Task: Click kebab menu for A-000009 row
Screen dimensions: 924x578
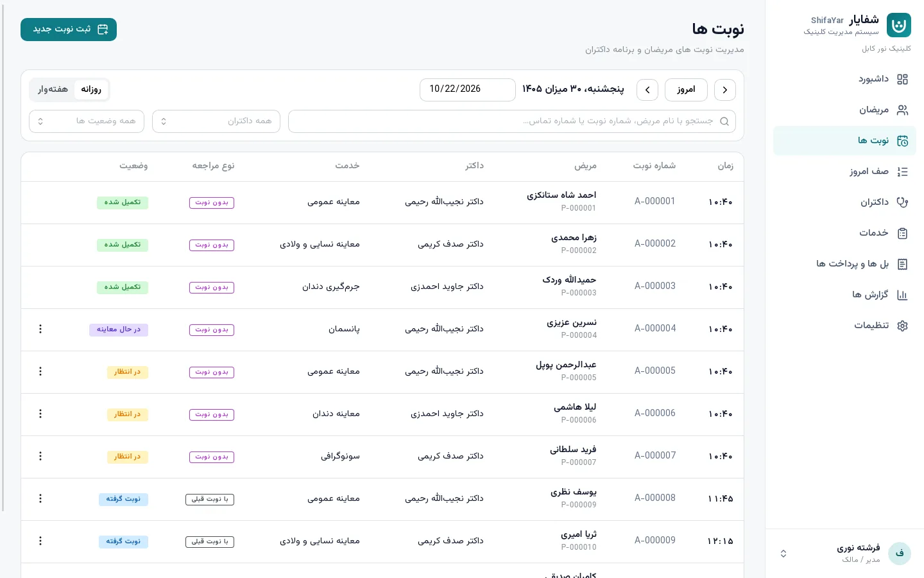Action: pos(40,541)
